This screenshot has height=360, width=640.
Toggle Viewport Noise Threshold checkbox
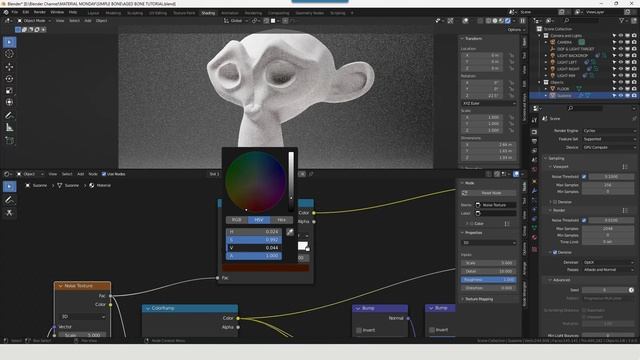(x=584, y=176)
